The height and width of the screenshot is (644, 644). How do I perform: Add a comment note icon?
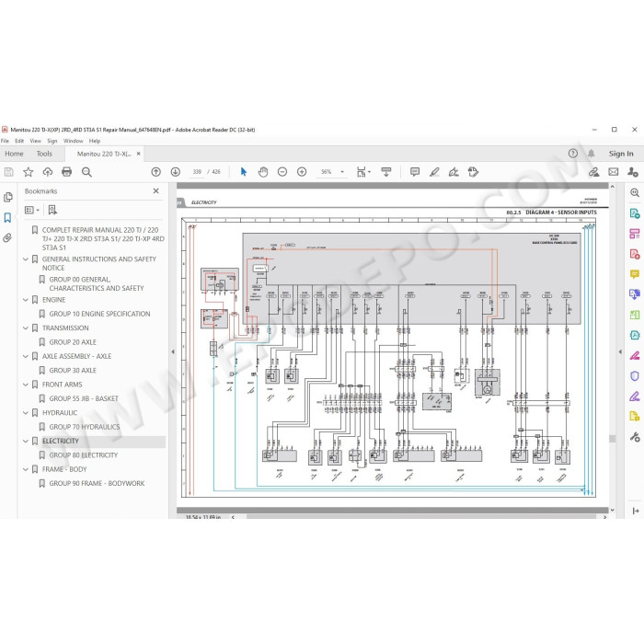point(415,172)
